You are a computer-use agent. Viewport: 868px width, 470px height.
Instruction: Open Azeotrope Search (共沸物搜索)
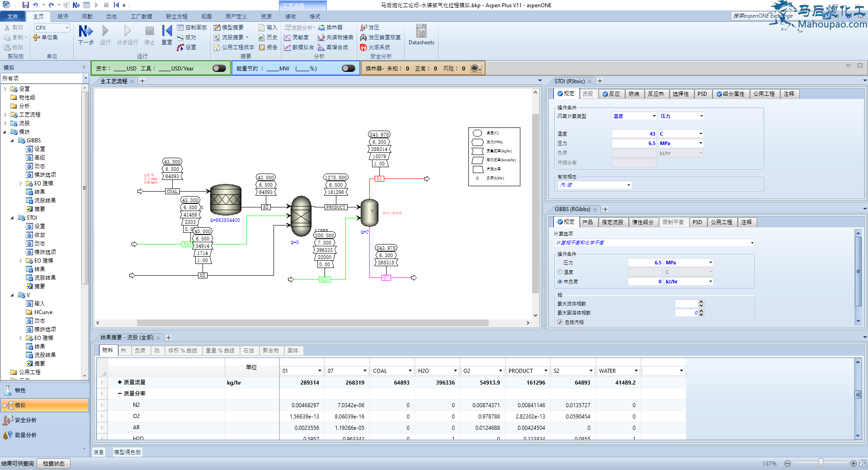(335, 38)
